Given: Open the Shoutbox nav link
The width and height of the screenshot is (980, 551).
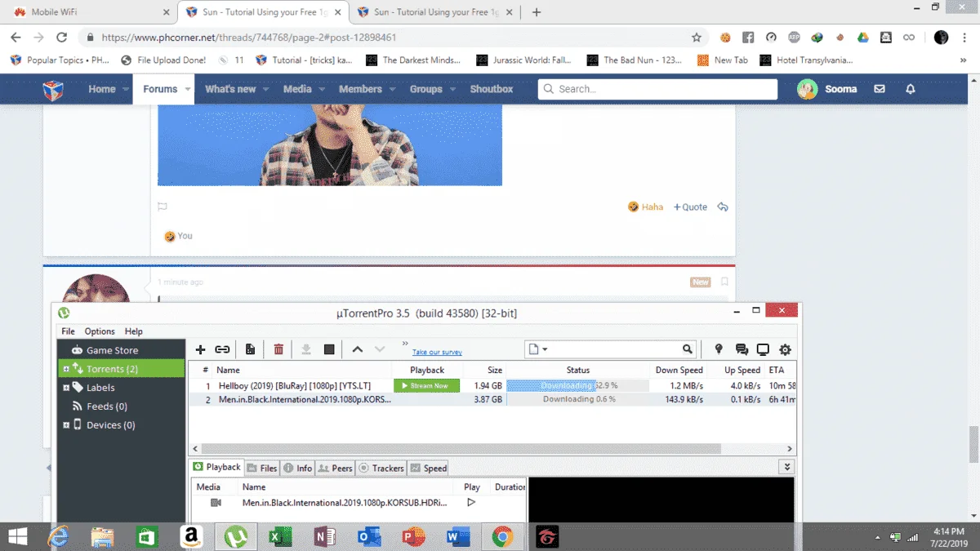Looking at the screenshot, I should [x=492, y=89].
